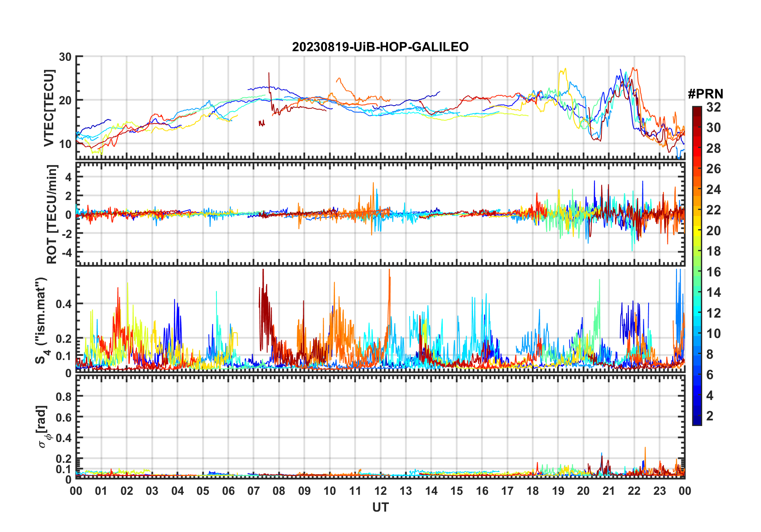761x532 pixels.
Task: Click UT axis tick label 01
Action: pyautogui.click(x=101, y=491)
